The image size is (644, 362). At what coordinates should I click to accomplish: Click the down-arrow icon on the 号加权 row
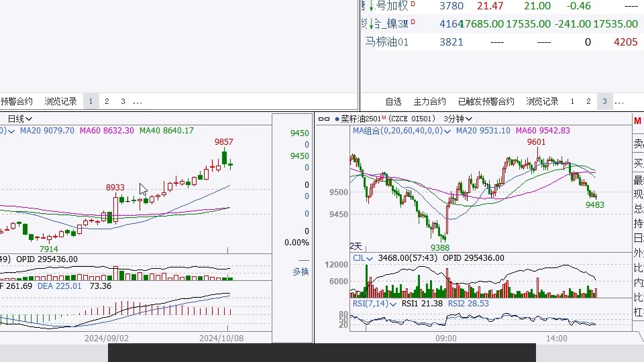(371, 6)
